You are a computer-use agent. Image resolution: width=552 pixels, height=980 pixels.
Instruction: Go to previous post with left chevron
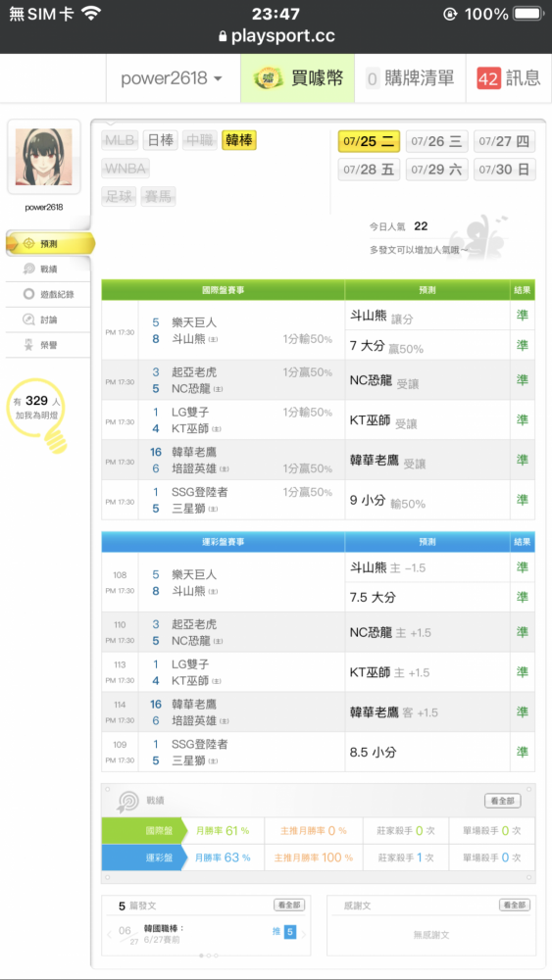point(110,935)
